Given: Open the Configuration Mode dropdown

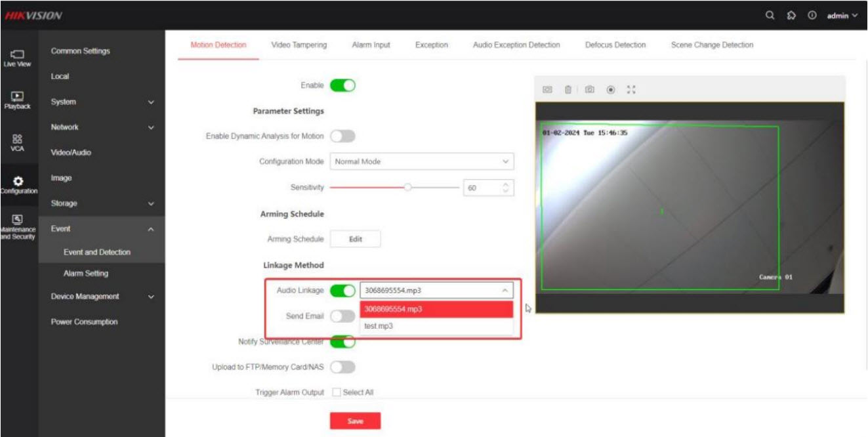Looking at the screenshot, I should (421, 161).
